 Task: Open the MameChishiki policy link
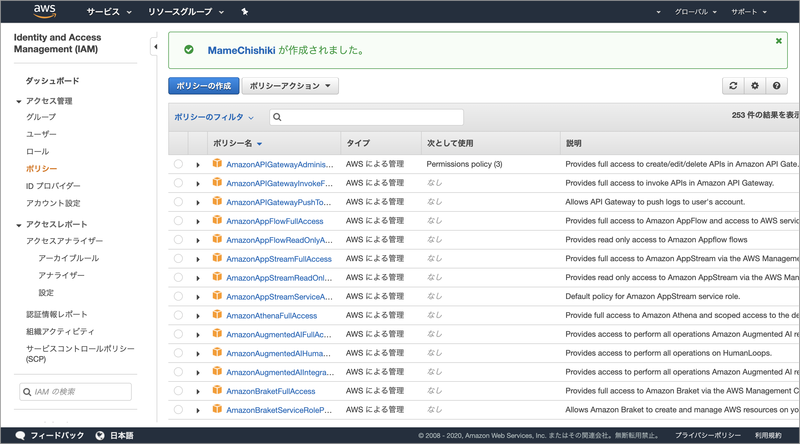click(241, 50)
